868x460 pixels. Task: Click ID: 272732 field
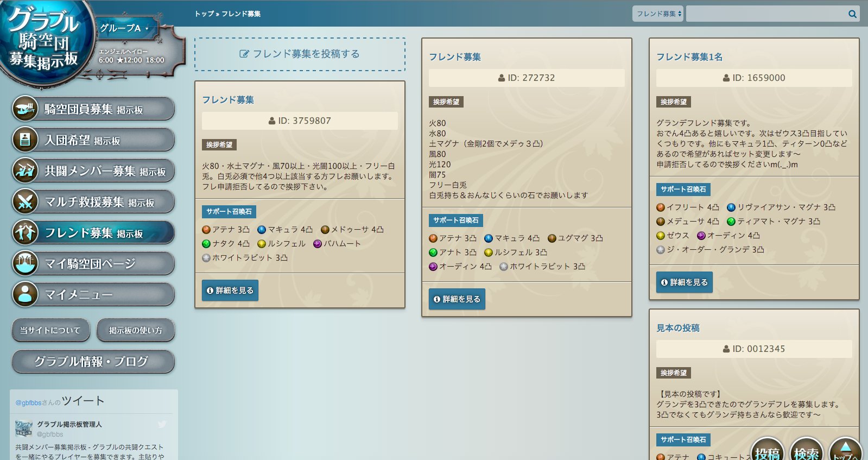[x=527, y=78]
